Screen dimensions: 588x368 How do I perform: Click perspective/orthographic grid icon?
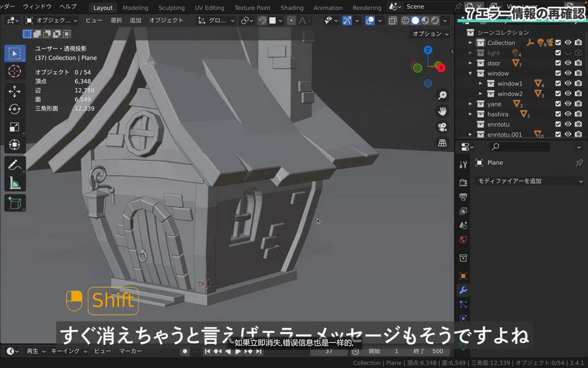tap(443, 142)
